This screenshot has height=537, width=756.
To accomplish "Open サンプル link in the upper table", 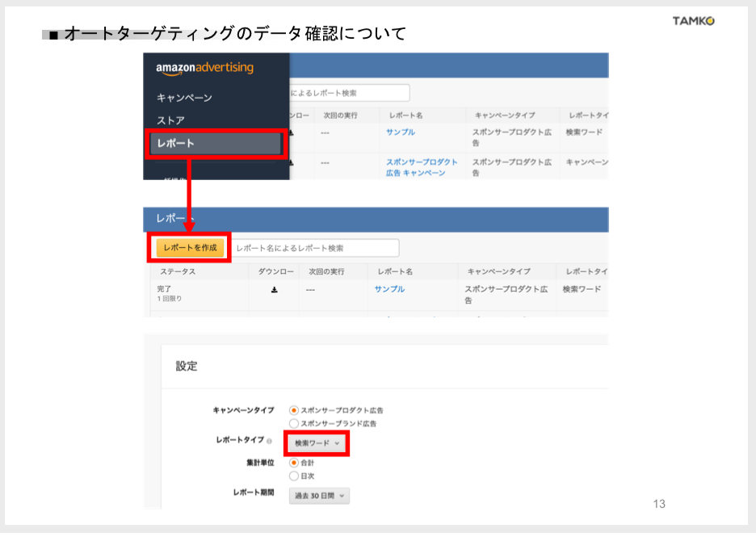I will (x=400, y=132).
